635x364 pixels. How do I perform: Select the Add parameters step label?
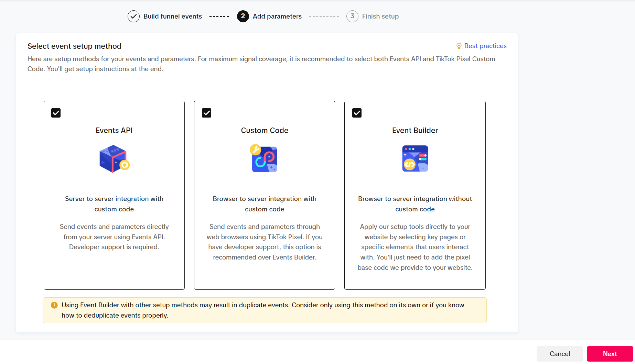(277, 16)
